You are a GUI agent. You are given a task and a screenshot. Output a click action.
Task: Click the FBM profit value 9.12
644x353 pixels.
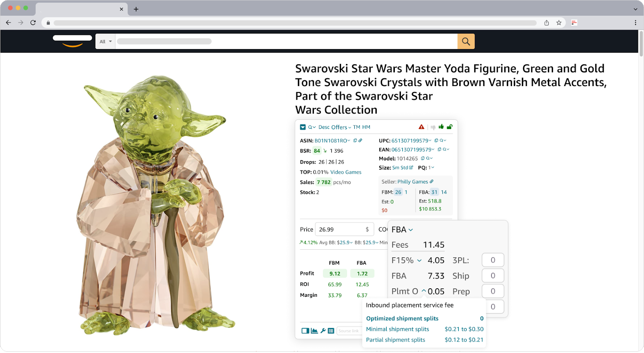click(x=335, y=274)
